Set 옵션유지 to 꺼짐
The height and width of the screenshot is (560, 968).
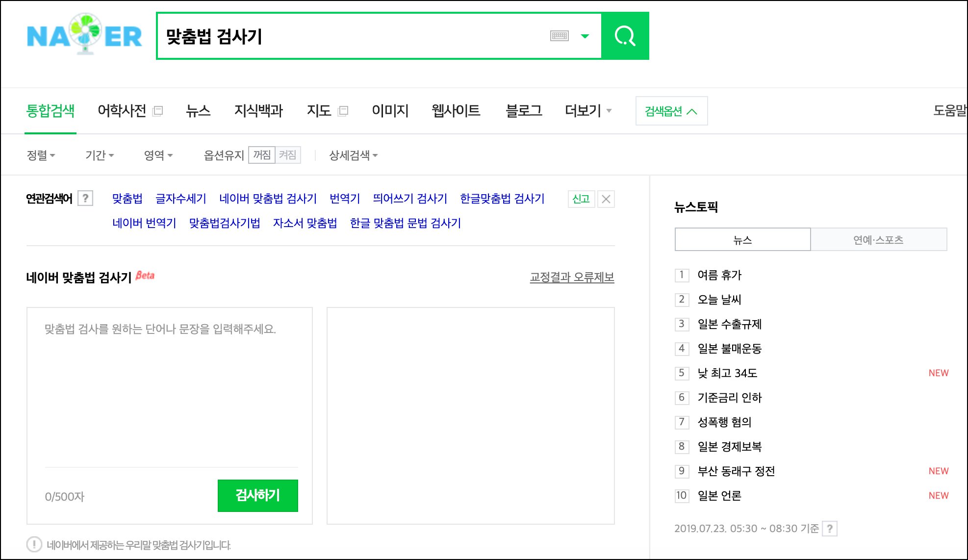(x=262, y=155)
